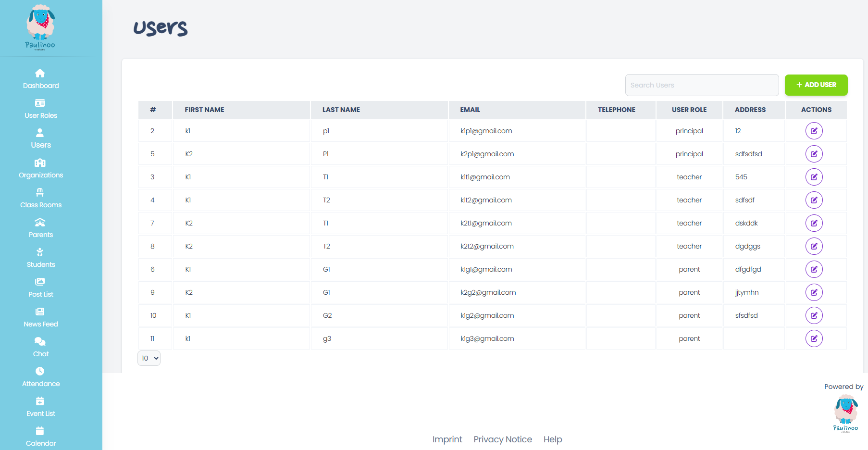Open the News Feed icon
868x450 pixels.
click(40, 312)
